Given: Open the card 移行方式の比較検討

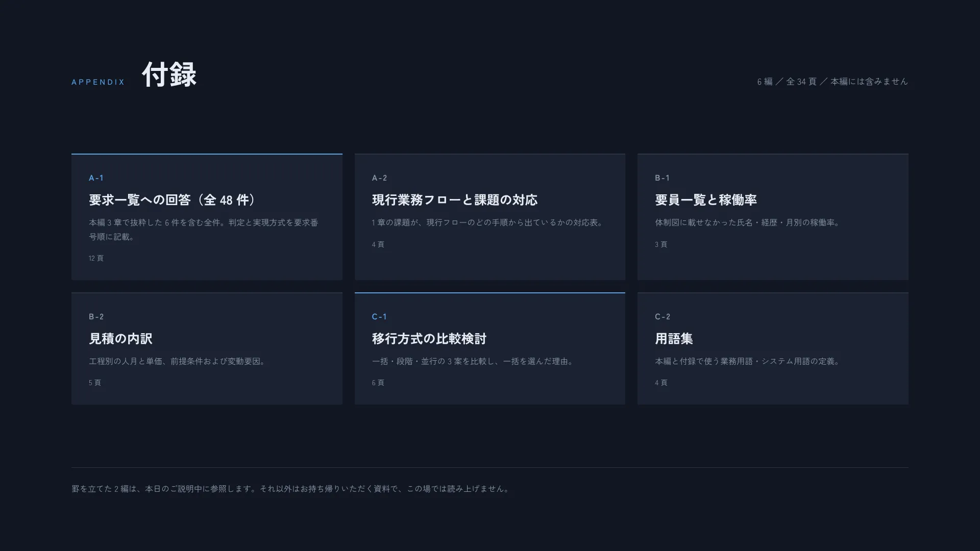Looking at the screenshot, I should click(x=490, y=348).
